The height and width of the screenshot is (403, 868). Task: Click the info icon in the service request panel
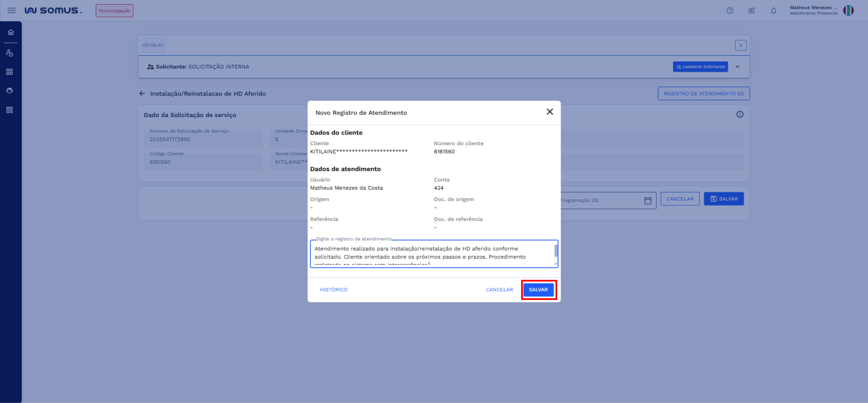(740, 114)
